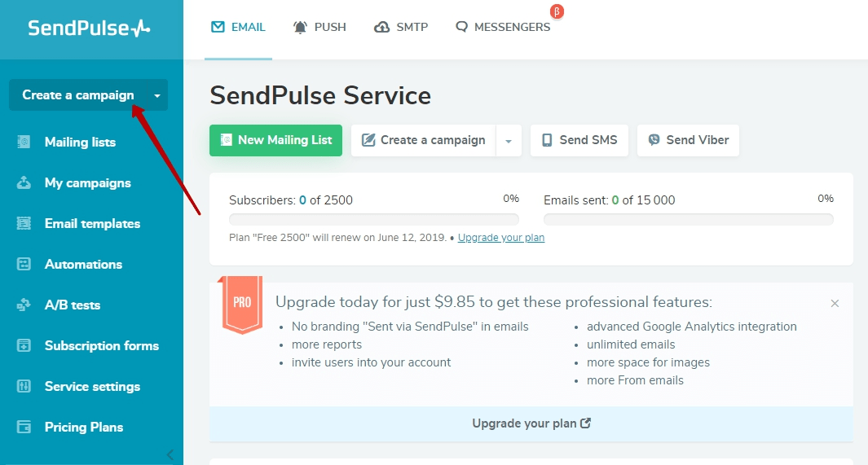Dismiss the PRO upgrade banner
Viewport: 868px width, 465px height.
(835, 303)
